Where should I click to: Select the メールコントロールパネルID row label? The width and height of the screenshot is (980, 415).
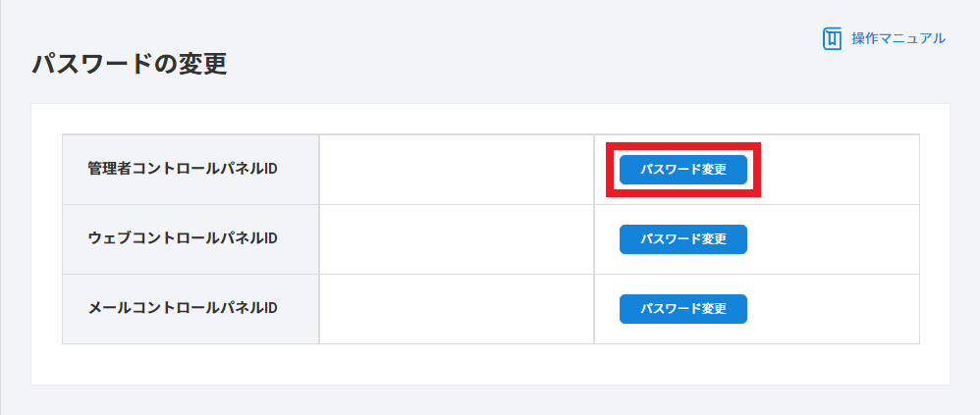pos(183,308)
